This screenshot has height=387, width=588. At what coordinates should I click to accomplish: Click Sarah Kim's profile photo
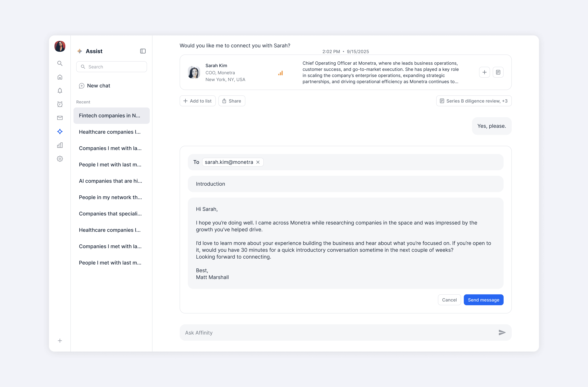click(x=194, y=72)
